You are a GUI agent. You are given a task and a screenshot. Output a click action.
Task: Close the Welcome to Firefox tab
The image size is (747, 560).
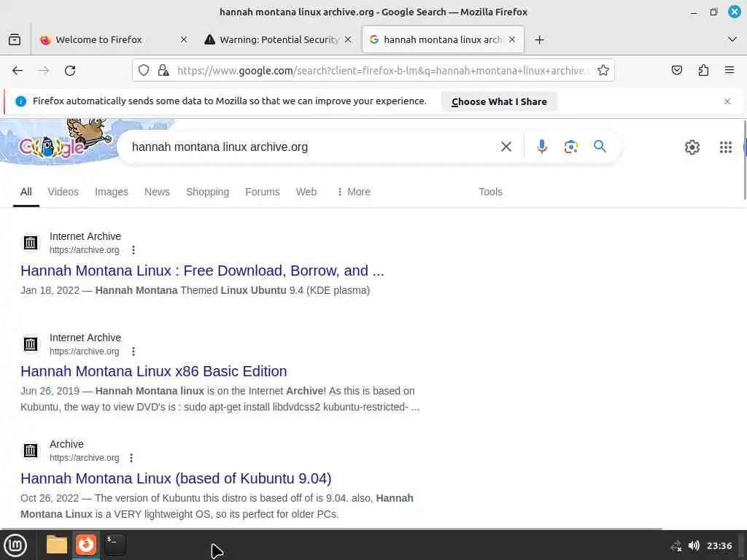pos(183,39)
